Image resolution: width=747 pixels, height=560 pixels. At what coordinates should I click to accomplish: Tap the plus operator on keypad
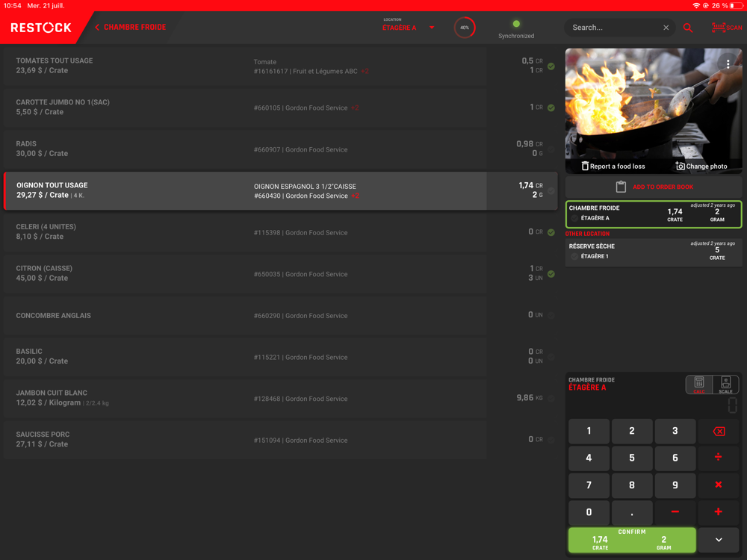pyautogui.click(x=718, y=511)
